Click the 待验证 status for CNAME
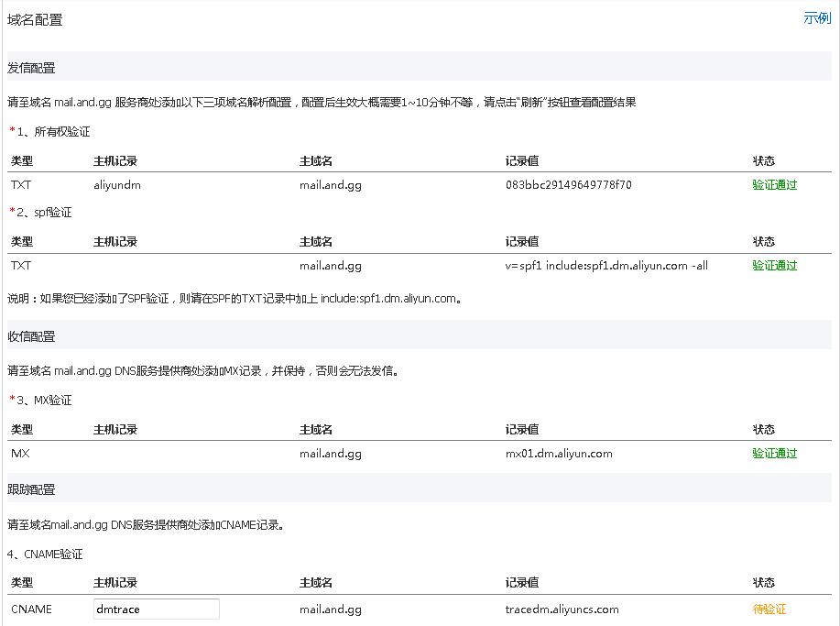Screen dimensions: 840x626 point(769,610)
